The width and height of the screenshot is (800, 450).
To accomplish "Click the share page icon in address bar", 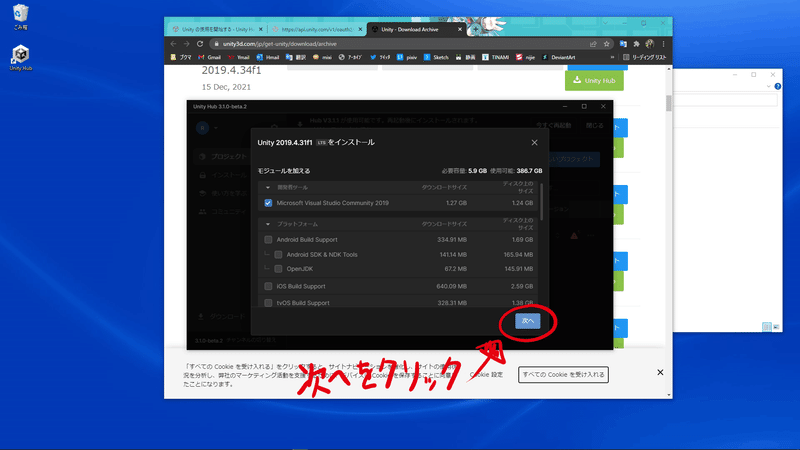I will (593, 44).
